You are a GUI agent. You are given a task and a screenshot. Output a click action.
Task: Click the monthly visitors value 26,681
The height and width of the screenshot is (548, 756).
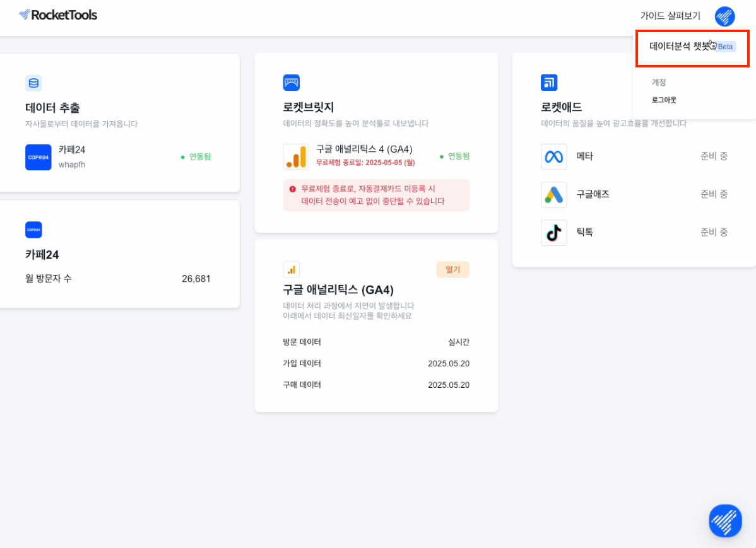tap(196, 279)
